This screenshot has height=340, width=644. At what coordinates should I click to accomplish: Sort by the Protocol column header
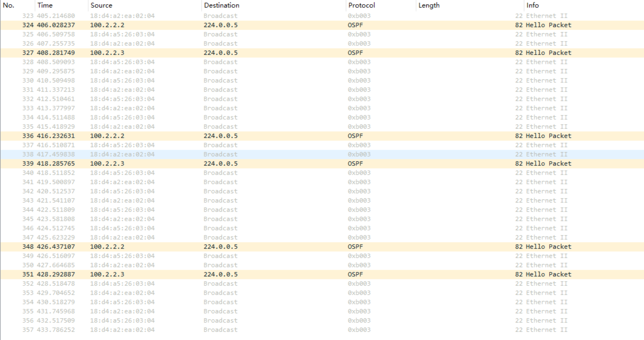[381, 5]
